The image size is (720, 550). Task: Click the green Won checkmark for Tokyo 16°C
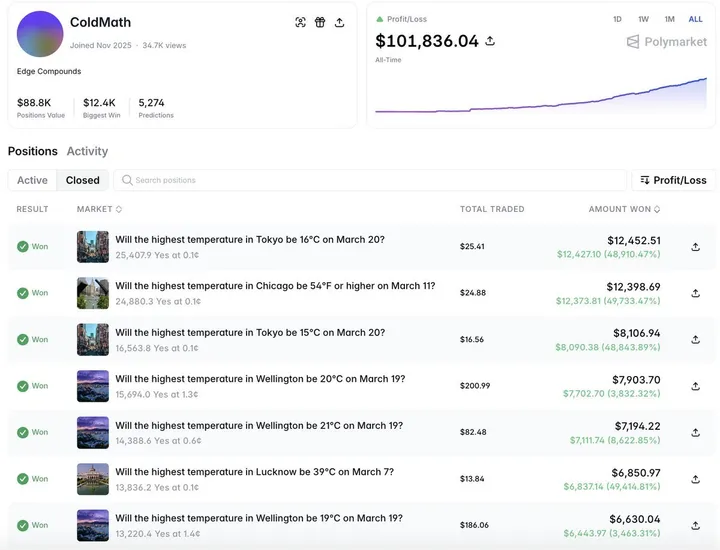(22, 247)
